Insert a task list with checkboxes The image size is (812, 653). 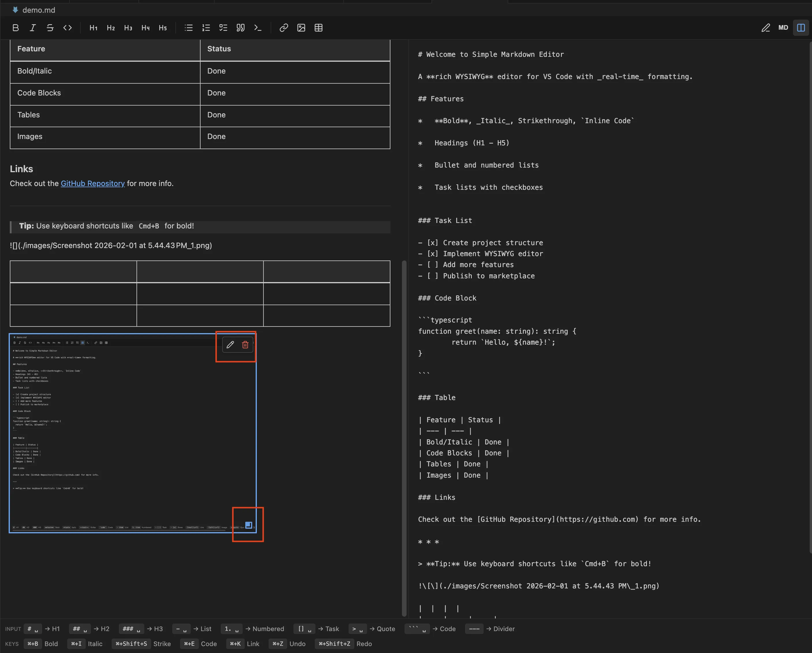click(223, 27)
